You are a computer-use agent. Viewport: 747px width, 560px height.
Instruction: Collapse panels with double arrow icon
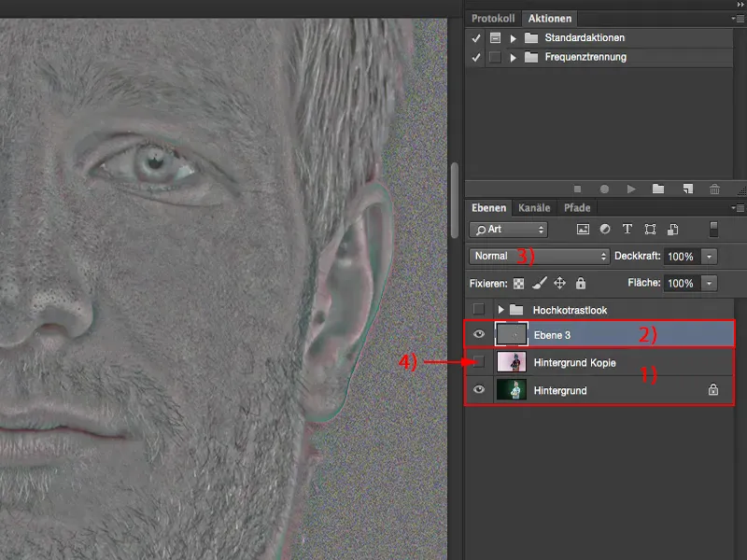tap(740, 5)
